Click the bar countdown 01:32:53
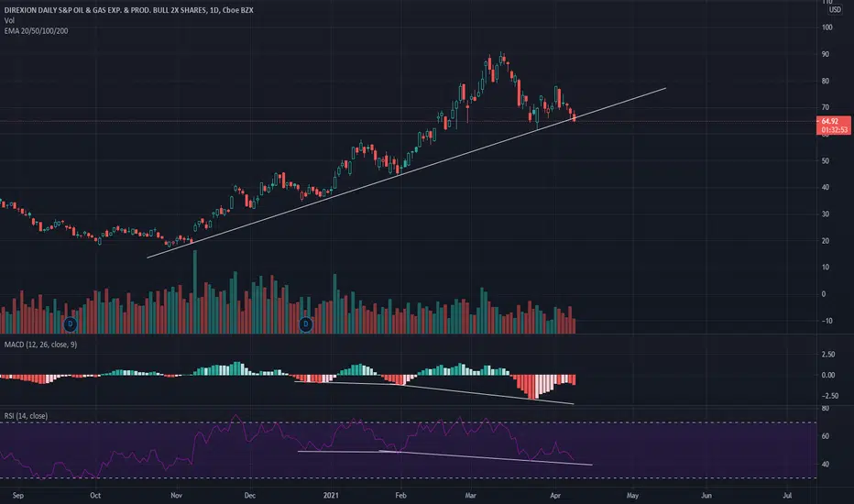 835,130
